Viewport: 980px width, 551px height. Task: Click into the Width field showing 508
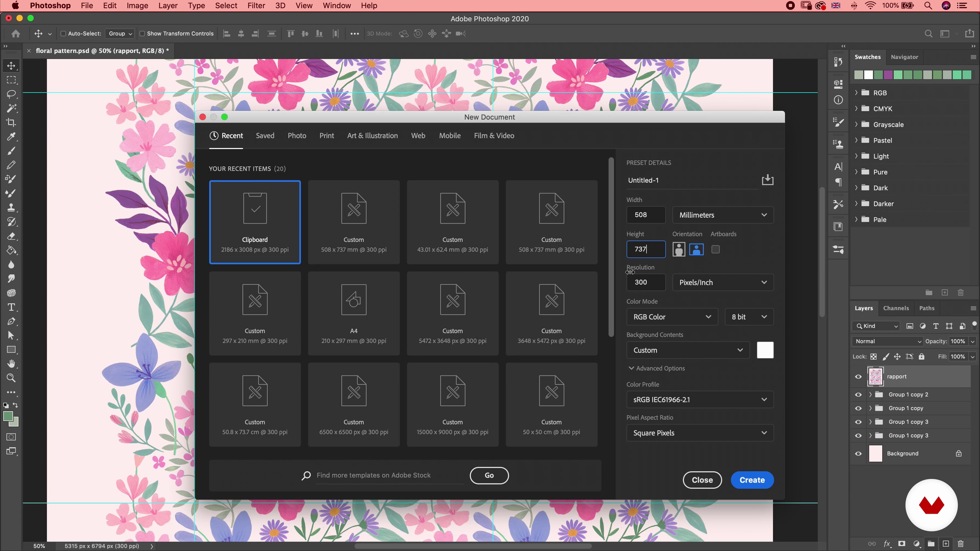click(646, 215)
